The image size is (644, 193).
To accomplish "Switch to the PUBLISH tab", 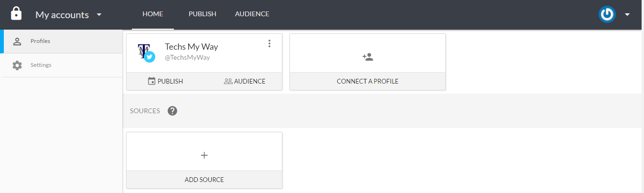I will (x=203, y=14).
